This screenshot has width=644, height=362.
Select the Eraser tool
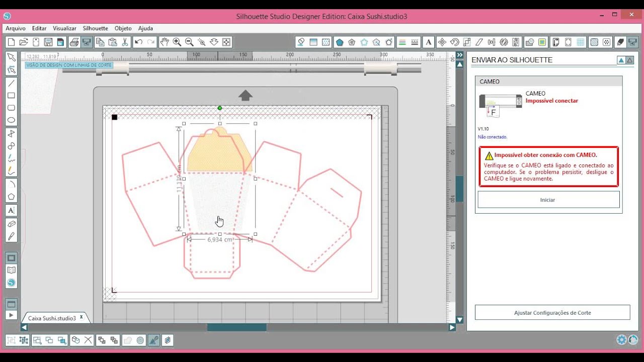point(11,224)
